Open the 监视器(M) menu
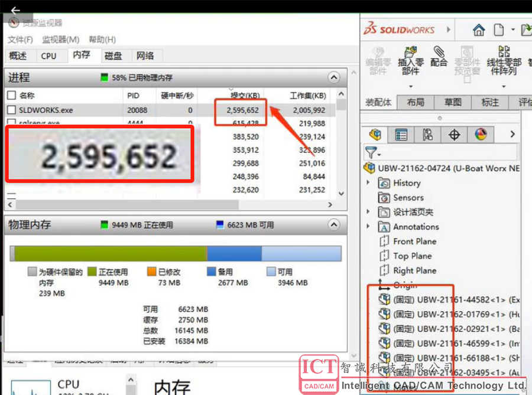This screenshot has height=395, width=532. [x=61, y=40]
